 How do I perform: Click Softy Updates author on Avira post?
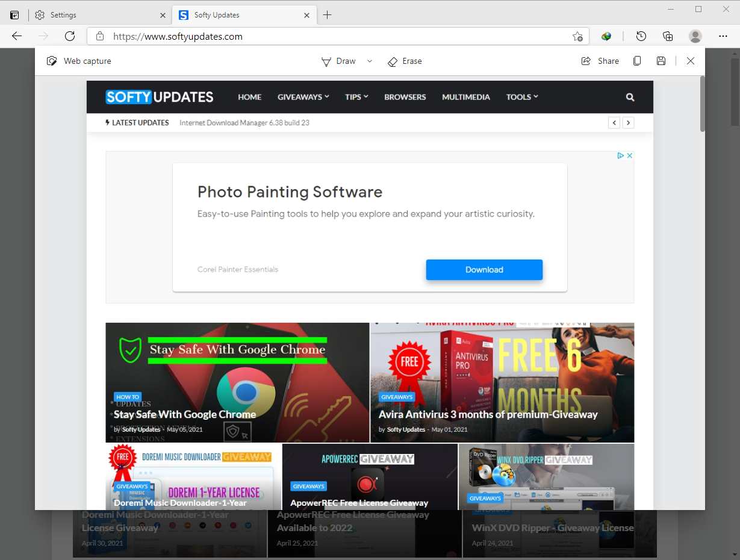click(406, 429)
